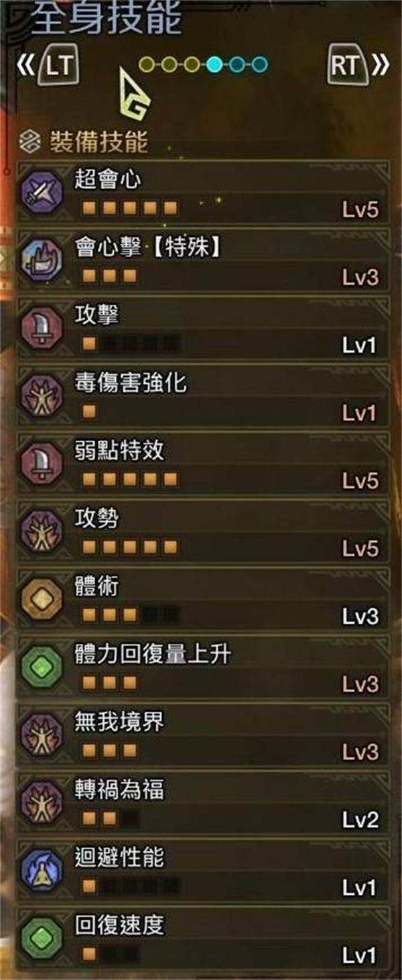This screenshot has width=402, height=980.
Task: Go to next page with RT
Action: pyautogui.click(x=348, y=65)
